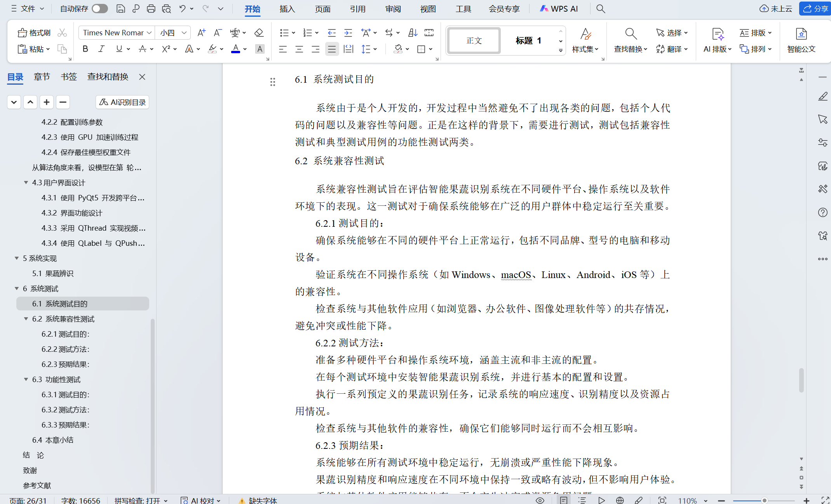The image size is (831, 504).
Task: Switch to outline view in status bar
Action: point(582,500)
